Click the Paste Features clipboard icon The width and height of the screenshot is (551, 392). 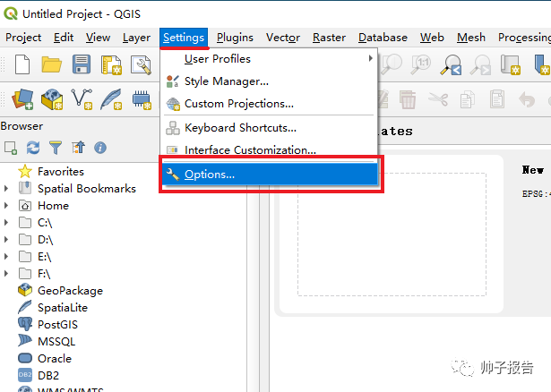point(497,99)
